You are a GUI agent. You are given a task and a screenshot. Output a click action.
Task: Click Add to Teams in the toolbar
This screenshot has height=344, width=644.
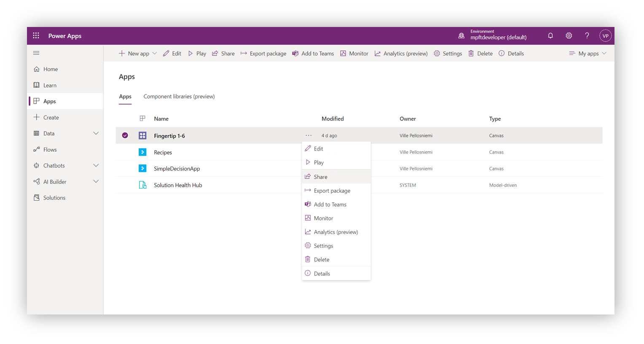pos(313,54)
